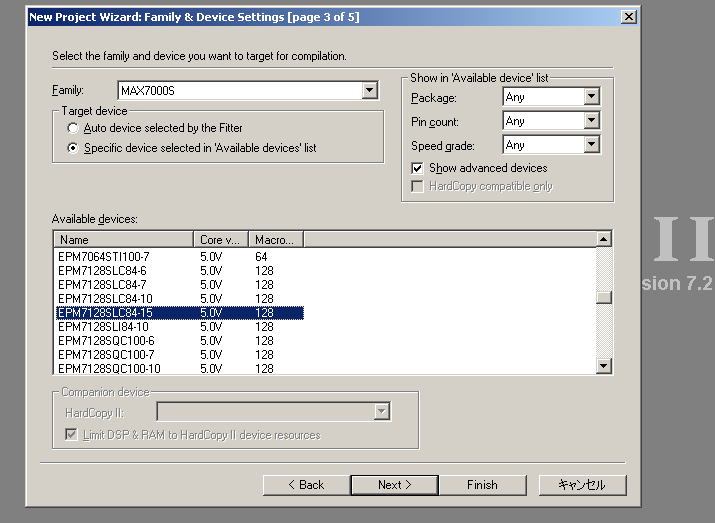
Task: Click the 64 macrocells cell for EPM7064STI100-7
Action: point(261,257)
